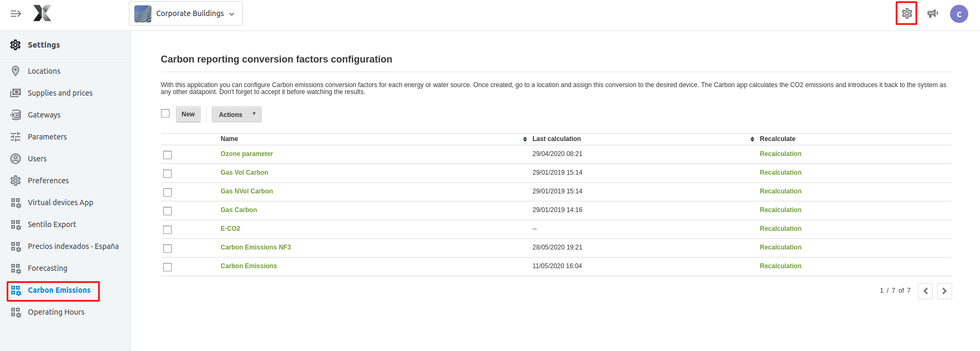Viewport: 980px width, 351px height.
Task: Open the user avatar 'C' menu
Action: click(959, 14)
